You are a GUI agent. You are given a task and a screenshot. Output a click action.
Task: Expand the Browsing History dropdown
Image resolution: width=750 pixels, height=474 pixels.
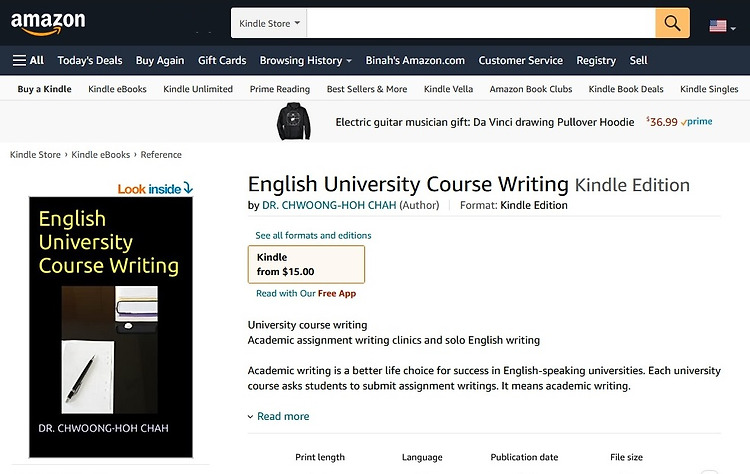[306, 60]
